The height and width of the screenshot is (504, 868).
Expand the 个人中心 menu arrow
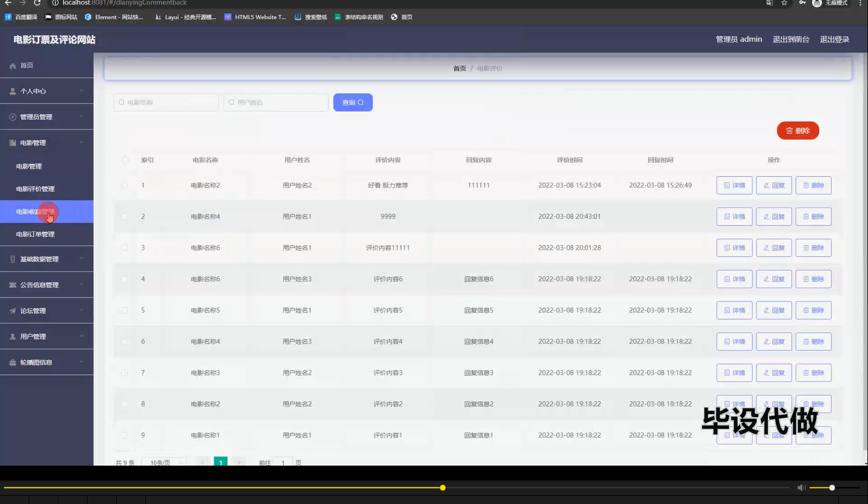82,90
